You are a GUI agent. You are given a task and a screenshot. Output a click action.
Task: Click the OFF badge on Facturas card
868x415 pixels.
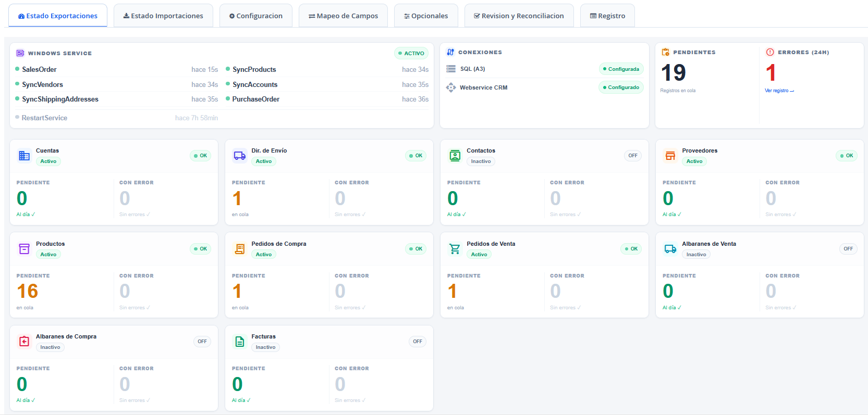click(x=418, y=341)
